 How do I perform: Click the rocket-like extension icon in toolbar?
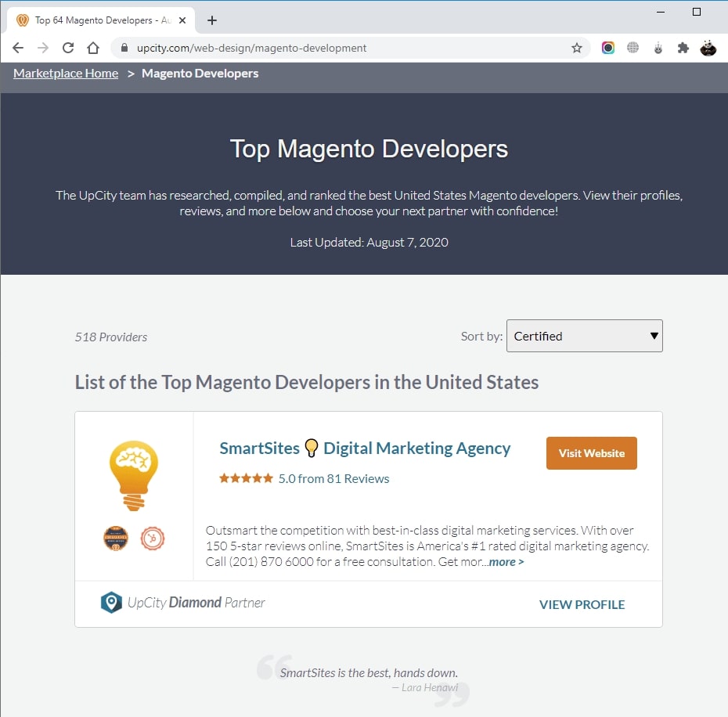click(658, 48)
